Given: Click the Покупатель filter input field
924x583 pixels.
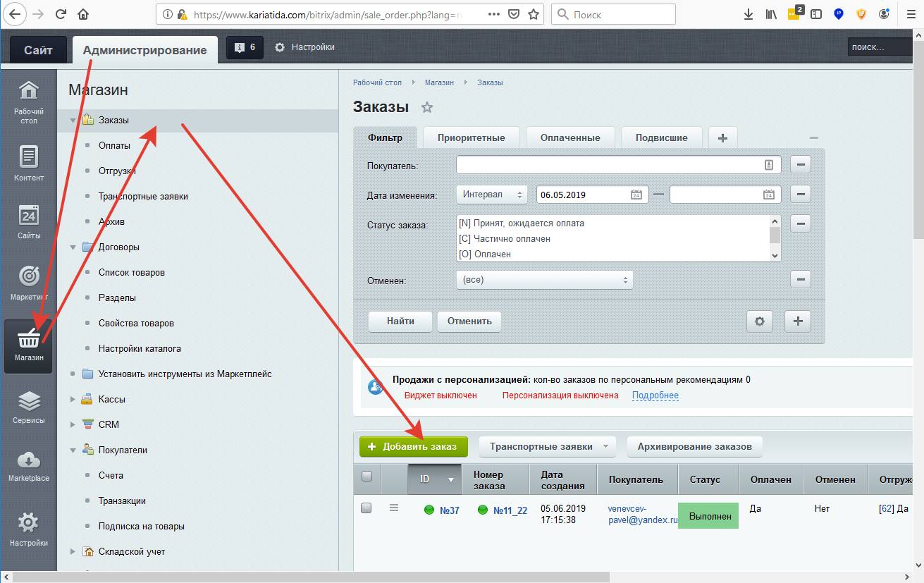Looking at the screenshot, I should coord(610,165).
